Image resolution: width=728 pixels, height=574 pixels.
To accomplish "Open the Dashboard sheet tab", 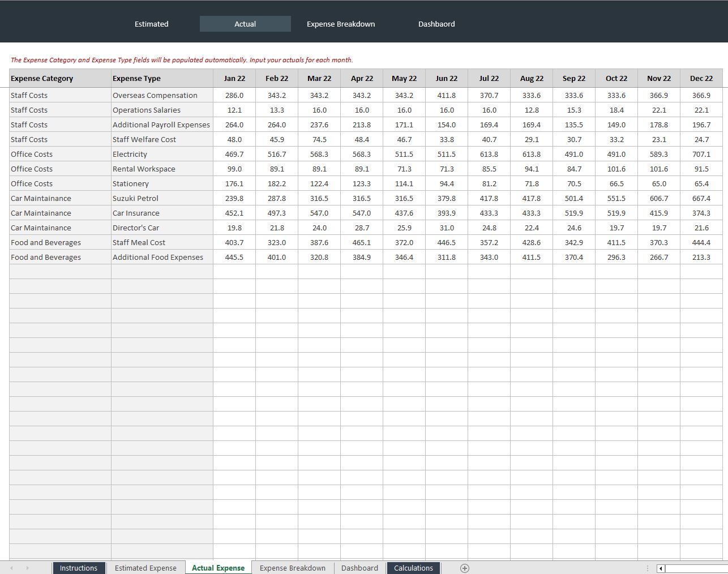I will pos(359,568).
